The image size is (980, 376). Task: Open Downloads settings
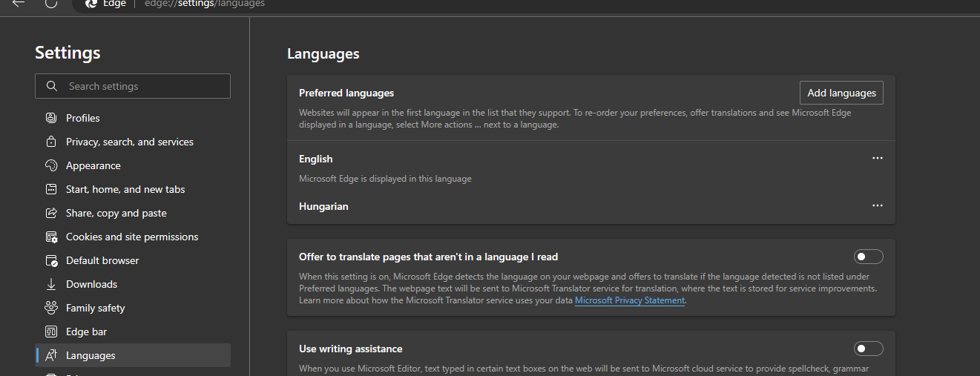pyautogui.click(x=133, y=284)
